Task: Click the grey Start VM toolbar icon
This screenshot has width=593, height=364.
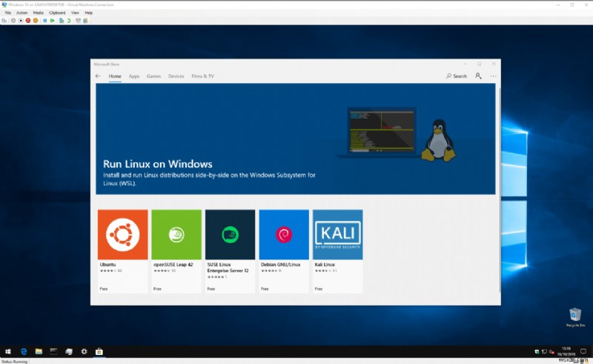Action: [x=13, y=21]
